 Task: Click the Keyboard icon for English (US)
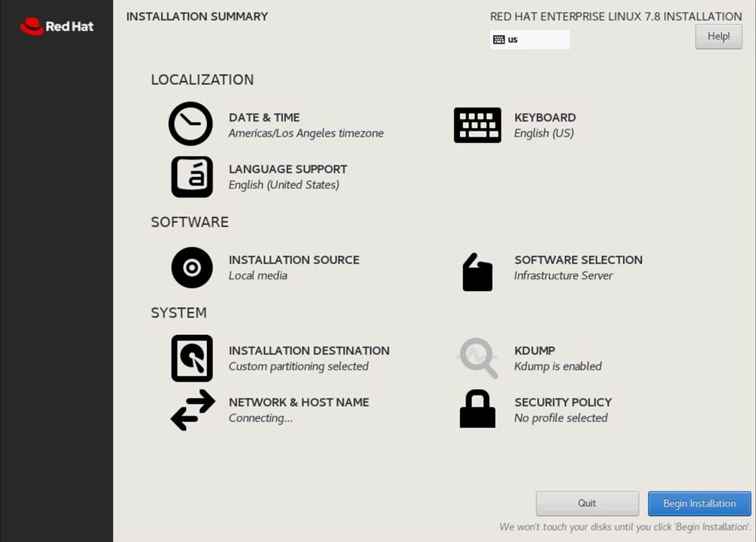click(x=476, y=124)
